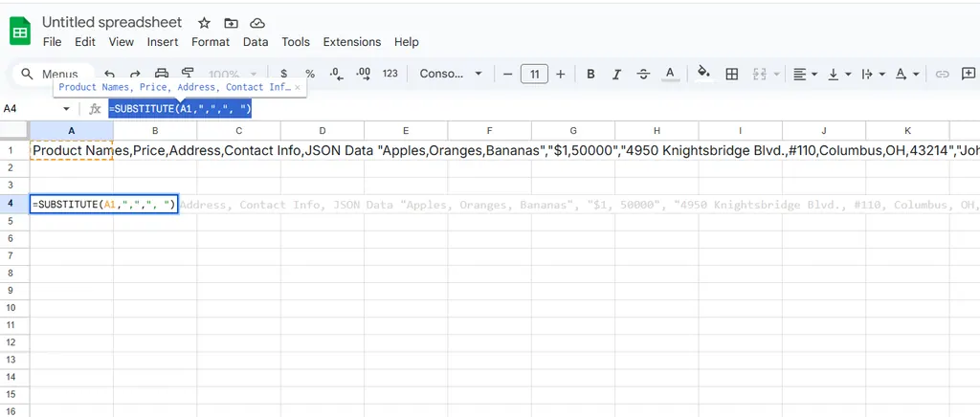Open the Name box dropdown arrow
This screenshot has width=980, height=417.
click(x=66, y=109)
